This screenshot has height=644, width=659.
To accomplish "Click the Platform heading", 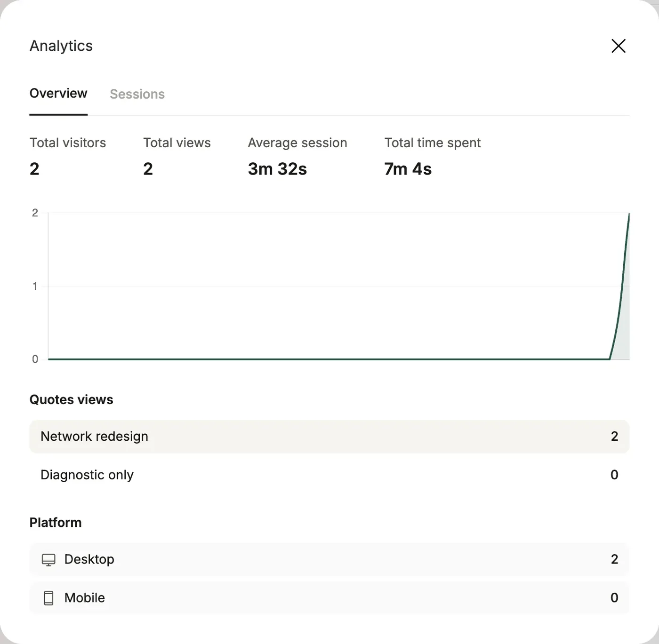I will coord(56,523).
